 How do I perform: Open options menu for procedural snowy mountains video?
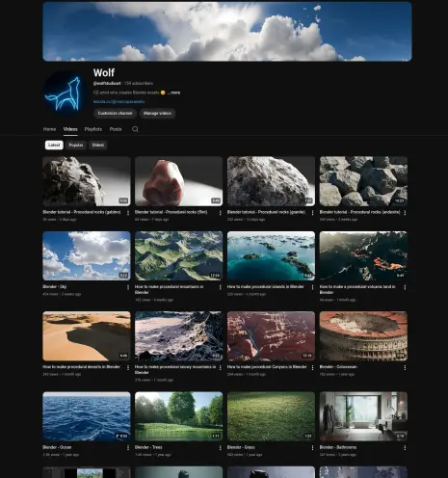tap(220, 367)
